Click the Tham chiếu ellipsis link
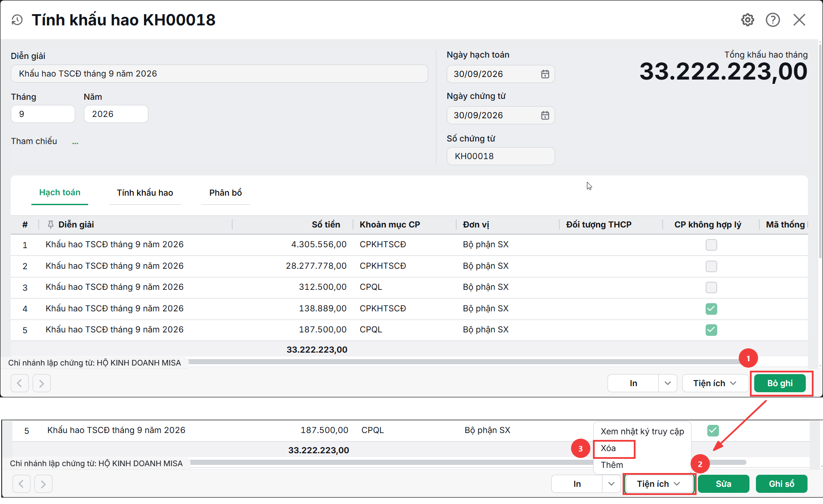This screenshot has width=823, height=504. (75, 142)
